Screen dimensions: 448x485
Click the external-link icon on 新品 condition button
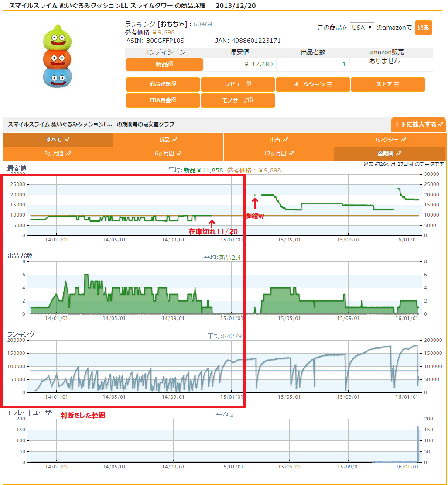click(x=171, y=64)
